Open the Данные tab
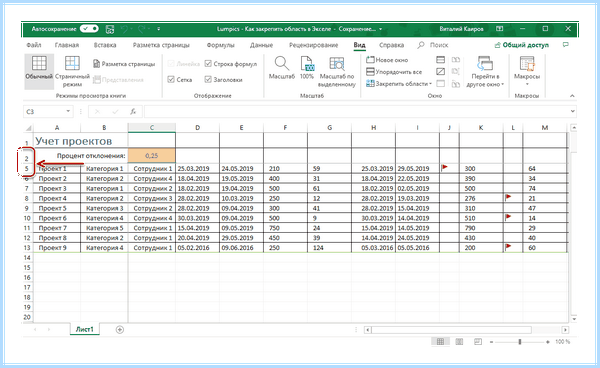600x368 pixels. click(x=261, y=45)
